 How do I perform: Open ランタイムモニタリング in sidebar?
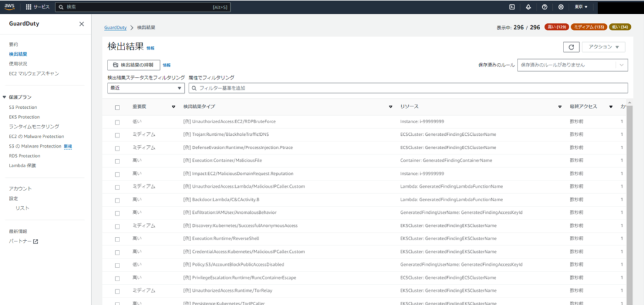click(x=34, y=126)
